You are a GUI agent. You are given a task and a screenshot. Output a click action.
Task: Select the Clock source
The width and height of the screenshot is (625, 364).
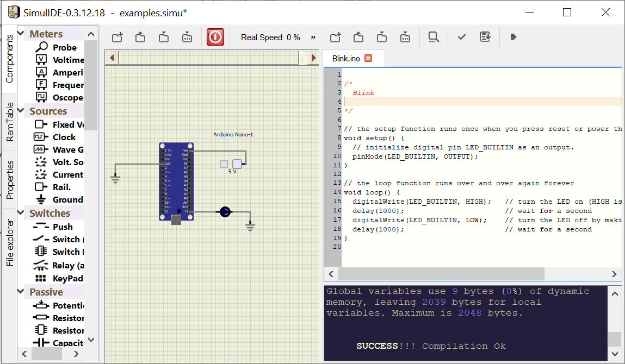point(59,137)
